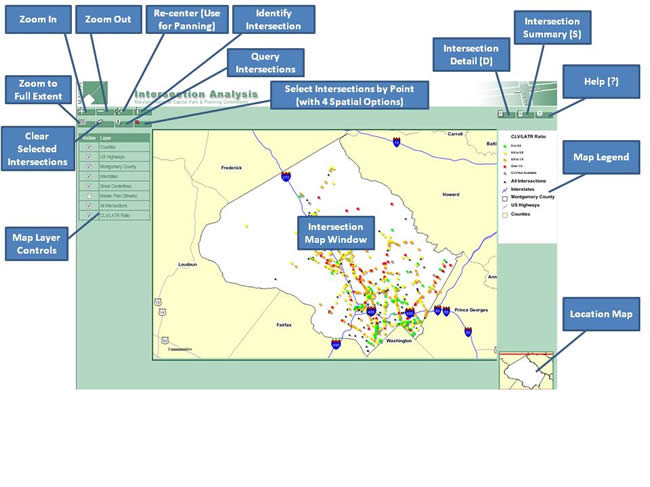The image size is (650, 487).
Task: Choose the Identify Intersection info tool
Action: click(x=142, y=111)
